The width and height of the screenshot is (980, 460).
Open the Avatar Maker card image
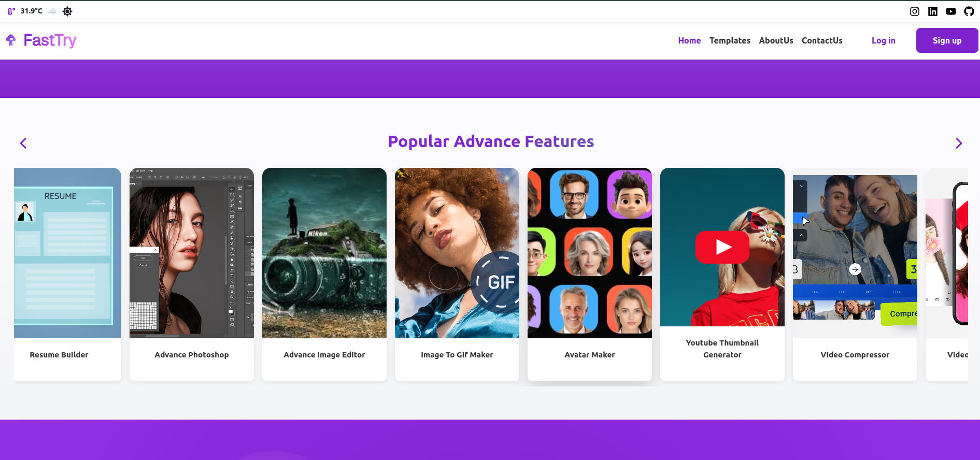pos(590,253)
